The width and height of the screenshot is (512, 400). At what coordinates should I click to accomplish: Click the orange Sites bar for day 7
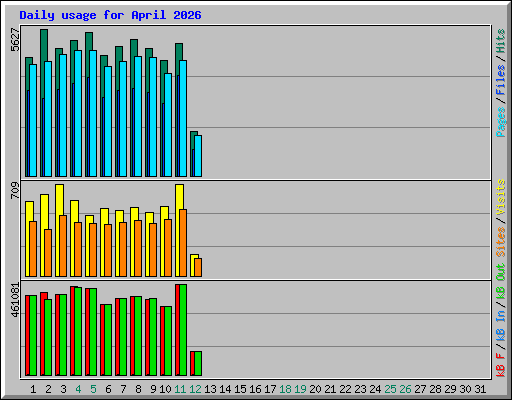[123, 250]
